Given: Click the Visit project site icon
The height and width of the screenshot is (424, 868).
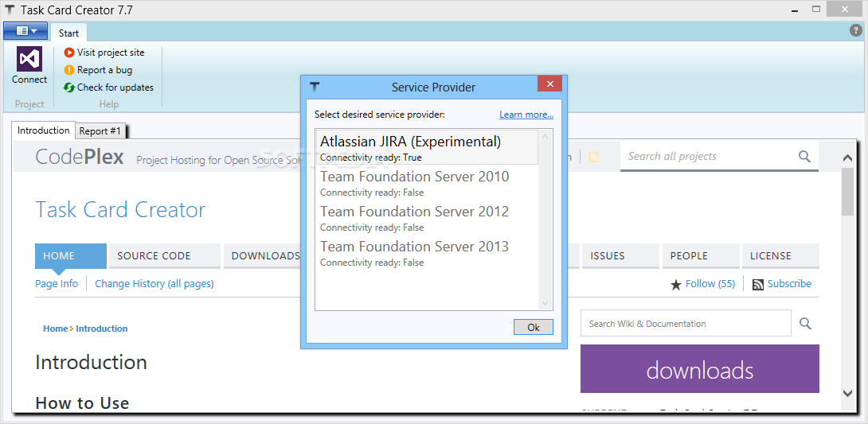Looking at the screenshot, I should click(x=69, y=53).
